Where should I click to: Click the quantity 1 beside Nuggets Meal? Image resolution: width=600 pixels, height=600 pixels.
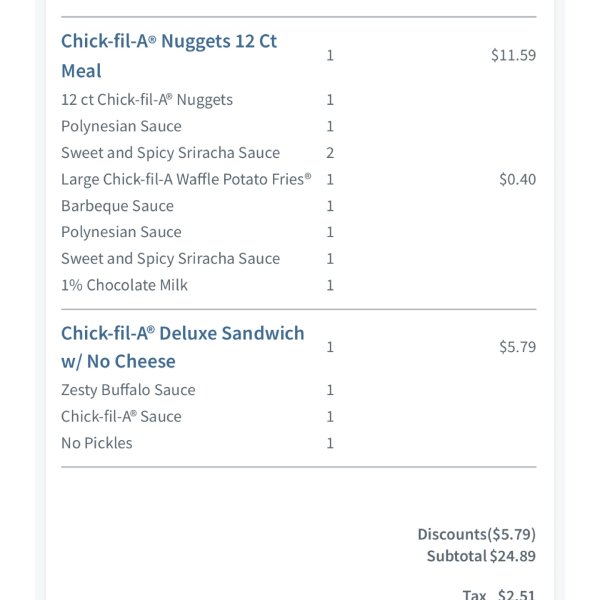pyautogui.click(x=330, y=56)
